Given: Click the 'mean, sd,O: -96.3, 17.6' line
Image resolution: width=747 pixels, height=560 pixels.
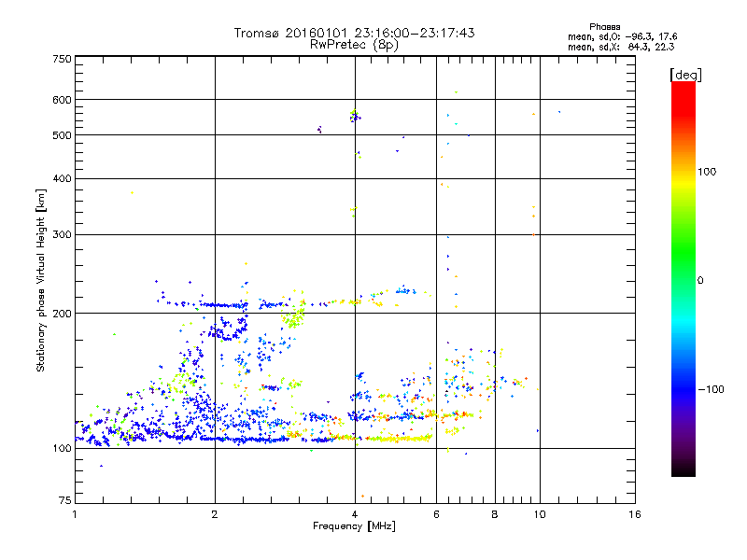Looking at the screenshot, I should pyautogui.click(x=622, y=36).
